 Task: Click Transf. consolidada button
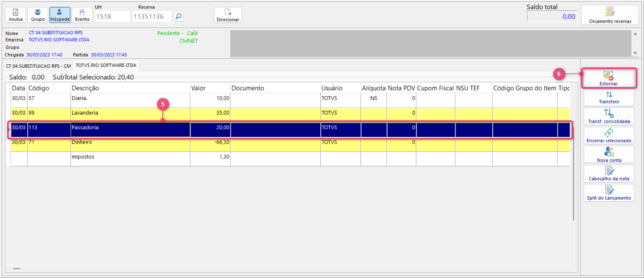[x=609, y=116]
